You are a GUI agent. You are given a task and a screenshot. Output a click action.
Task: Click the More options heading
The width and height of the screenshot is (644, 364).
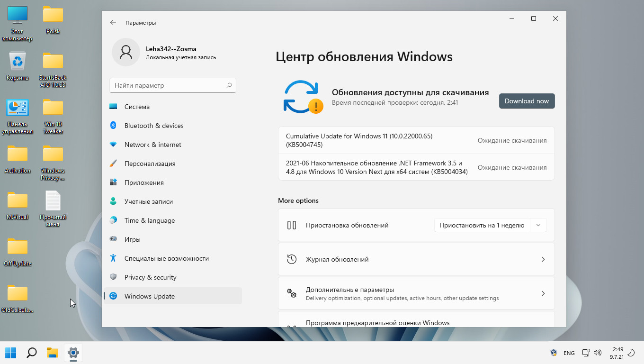click(298, 200)
